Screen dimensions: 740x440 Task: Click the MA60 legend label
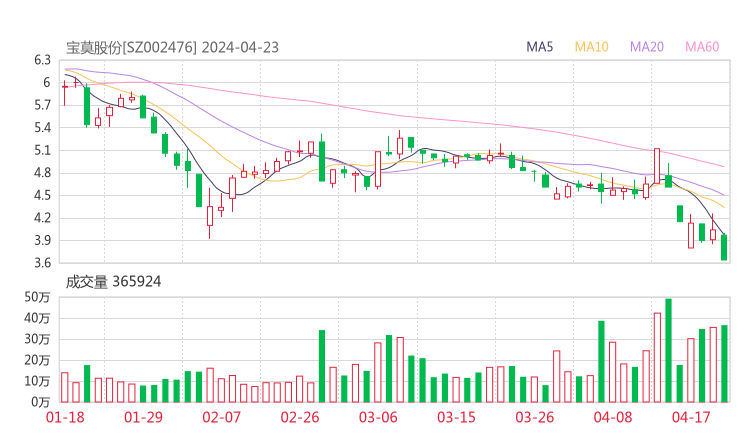pyautogui.click(x=702, y=47)
